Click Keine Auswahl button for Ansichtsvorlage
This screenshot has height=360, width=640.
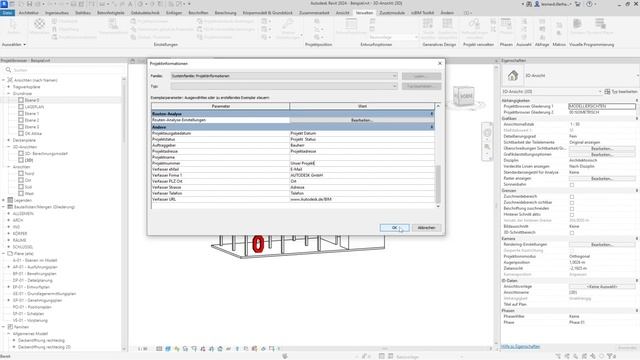tap(602, 287)
